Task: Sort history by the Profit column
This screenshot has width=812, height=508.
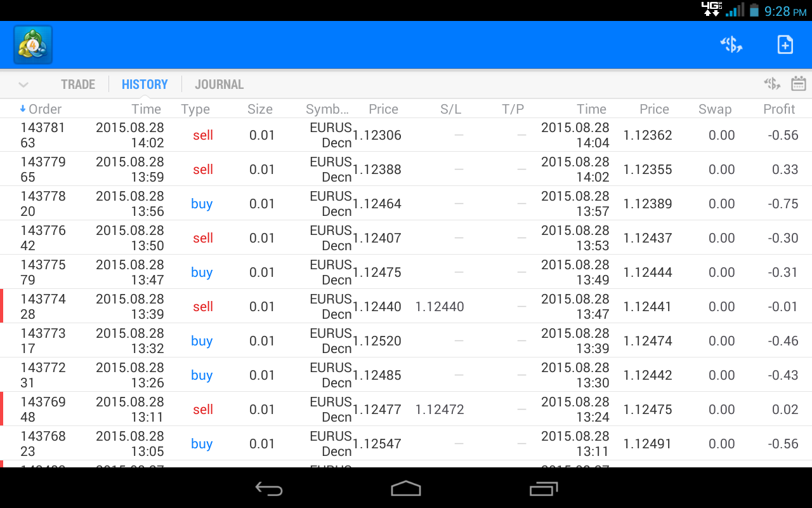Action: click(x=779, y=109)
